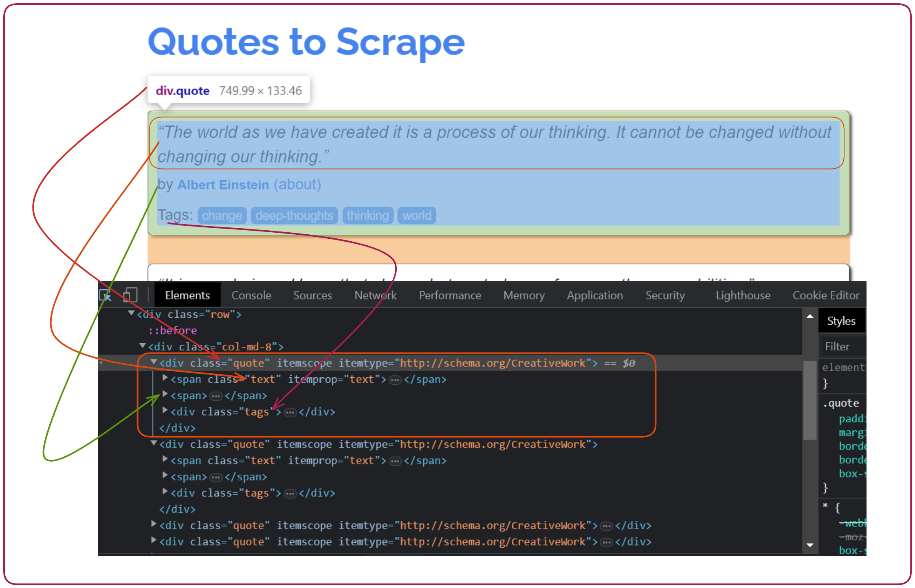The image size is (915, 588).
Task: Click ellipsis in second div tags
Action: click(290, 494)
